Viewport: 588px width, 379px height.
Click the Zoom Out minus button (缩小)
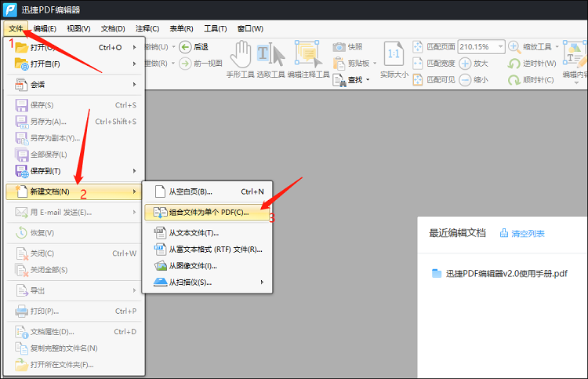click(x=465, y=80)
